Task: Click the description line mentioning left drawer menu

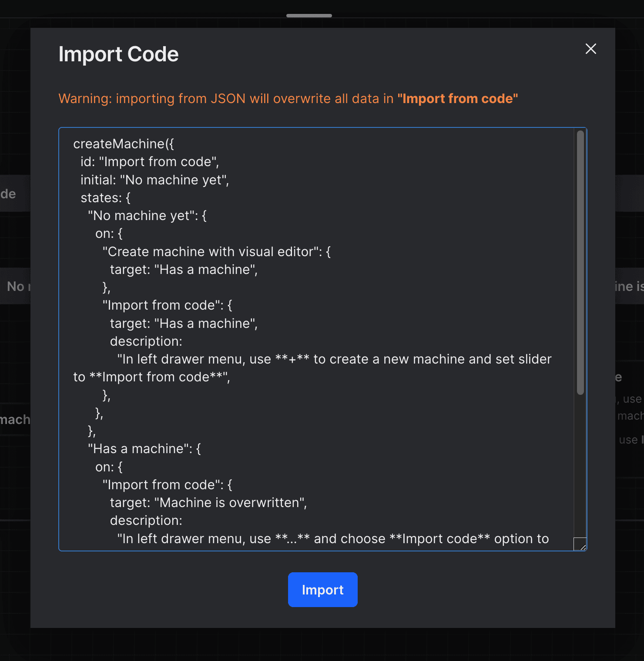Action: (334, 359)
